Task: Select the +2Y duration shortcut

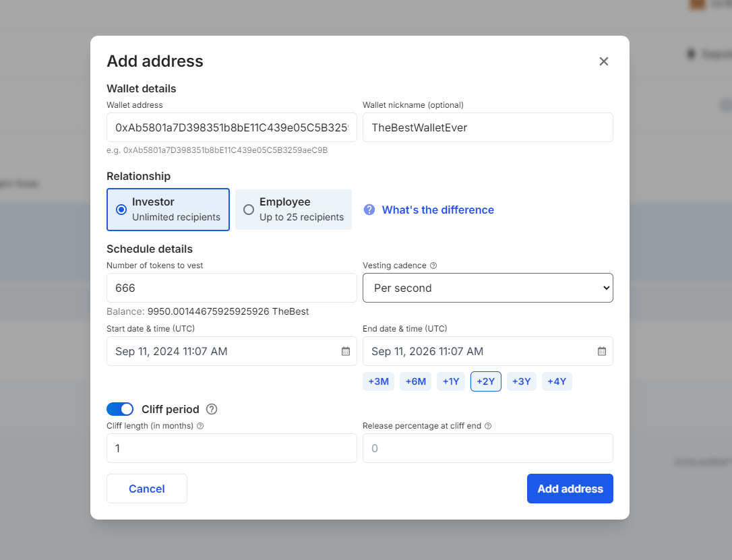Action: tap(486, 381)
